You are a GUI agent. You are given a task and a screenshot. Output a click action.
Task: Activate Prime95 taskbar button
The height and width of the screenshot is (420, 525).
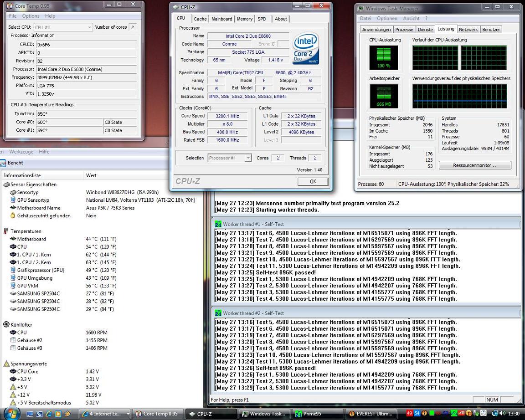pos(318,414)
